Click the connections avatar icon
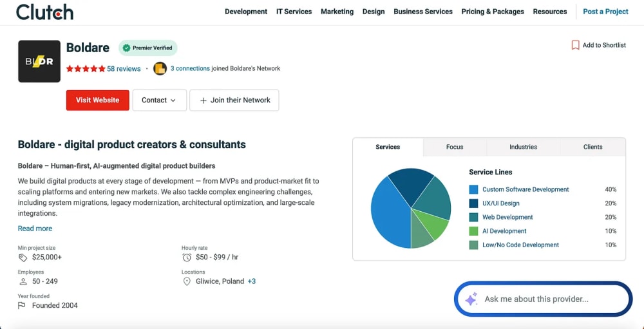The image size is (644, 329). pyautogui.click(x=160, y=69)
